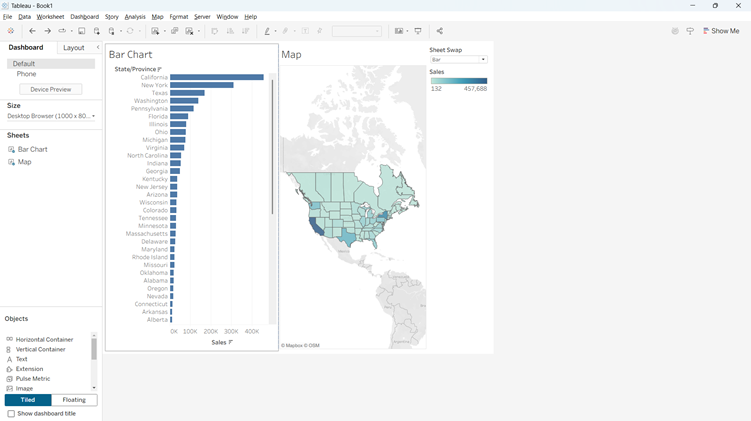Click the group members paperclip icon
Image resolution: width=751 pixels, height=421 pixels.
click(x=285, y=31)
